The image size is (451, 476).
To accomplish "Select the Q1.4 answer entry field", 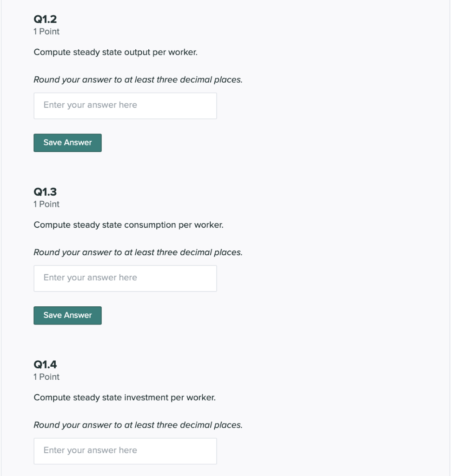I will 125,450.
